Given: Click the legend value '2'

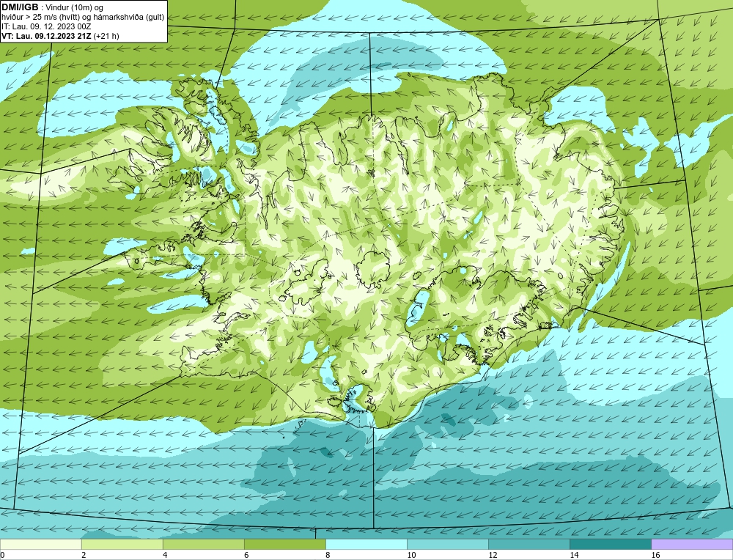Looking at the screenshot, I should (84, 555).
